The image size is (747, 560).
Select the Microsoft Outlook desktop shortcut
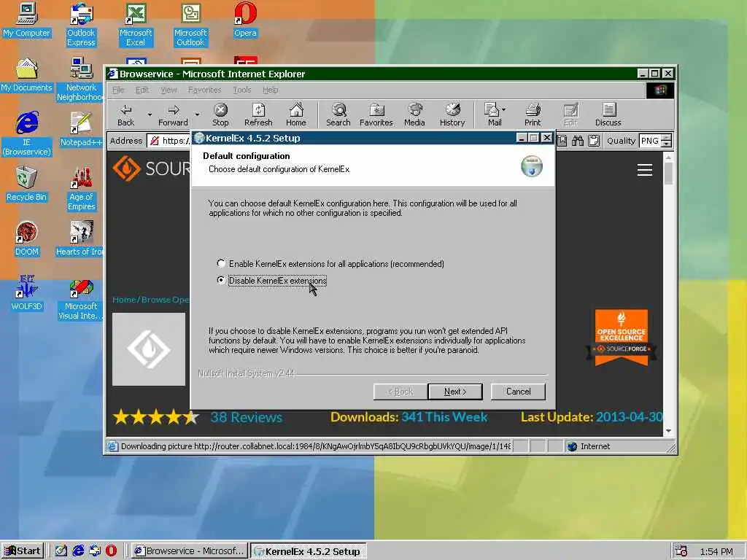pyautogui.click(x=190, y=25)
